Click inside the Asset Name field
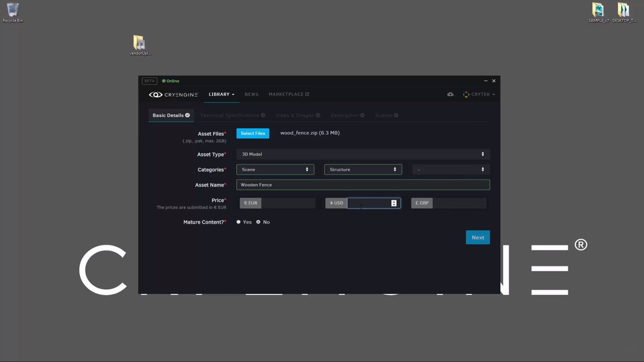This screenshot has height=362, width=644. (x=362, y=185)
